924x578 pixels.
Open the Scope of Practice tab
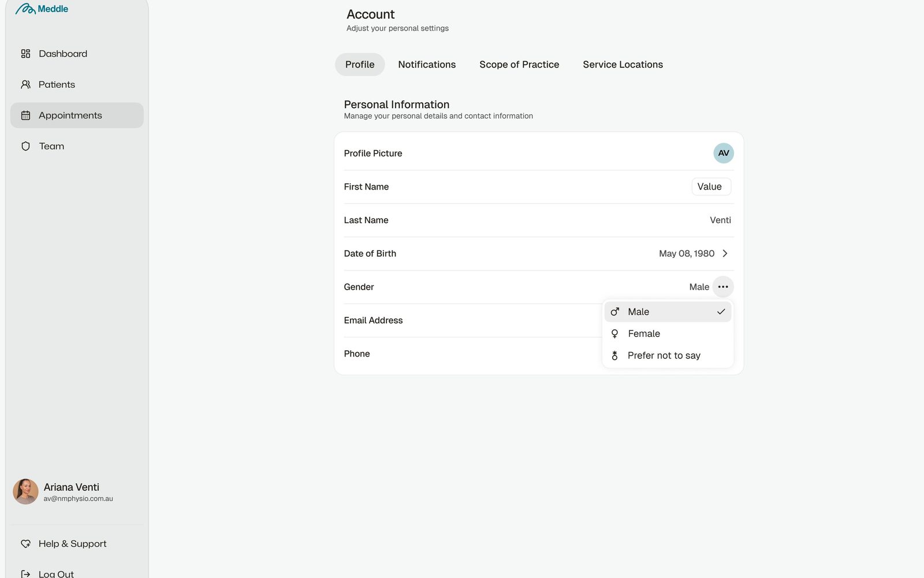(x=519, y=65)
